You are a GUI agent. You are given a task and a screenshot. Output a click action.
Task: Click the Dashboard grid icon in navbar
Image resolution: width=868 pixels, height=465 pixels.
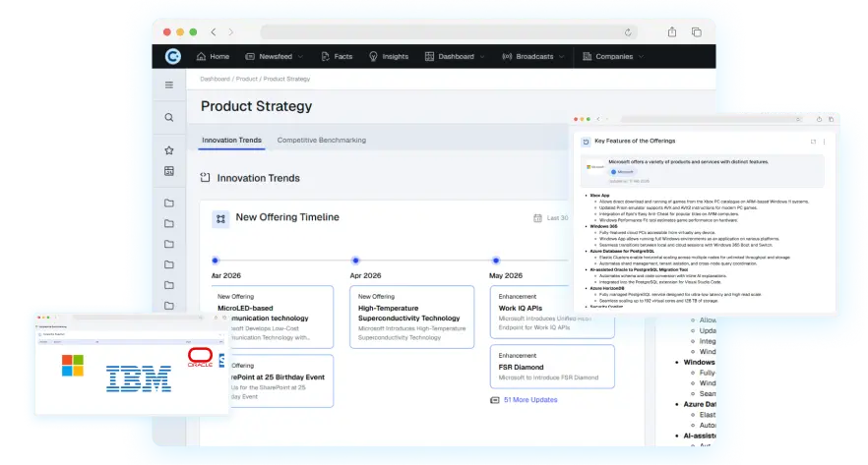tap(429, 56)
